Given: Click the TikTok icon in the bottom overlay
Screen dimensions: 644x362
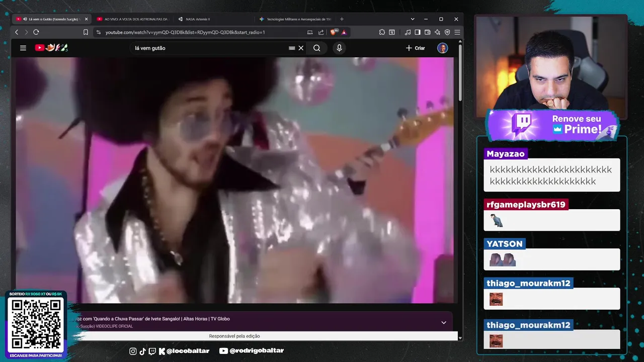Looking at the screenshot, I should click(142, 351).
